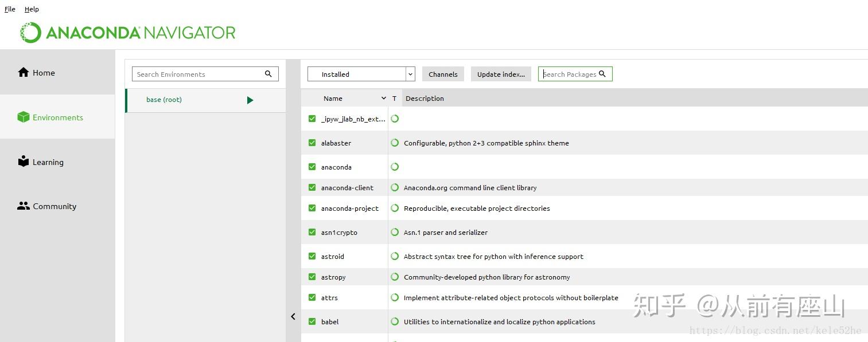The height and width of the screenshot is (342, 868).
Task: Click the Home house icon
Action: 24,72
